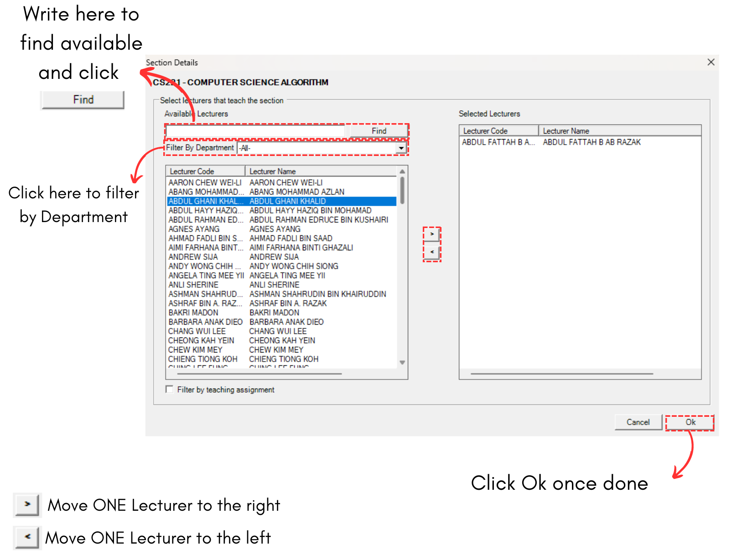The height and width of the screenshot is (560, 737).
Task: Sort available lecturers by Lecturer Name column
Action: tap(319, 171)
